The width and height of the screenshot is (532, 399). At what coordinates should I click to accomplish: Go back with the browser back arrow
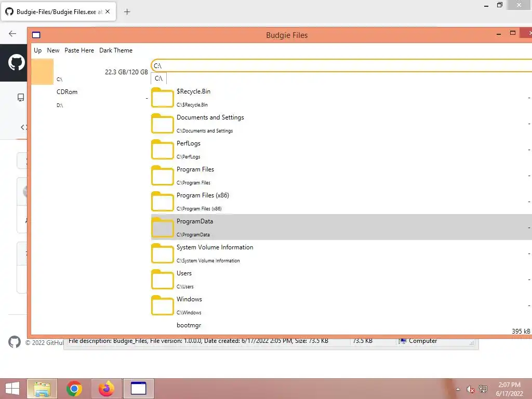[x=12, y=33]
